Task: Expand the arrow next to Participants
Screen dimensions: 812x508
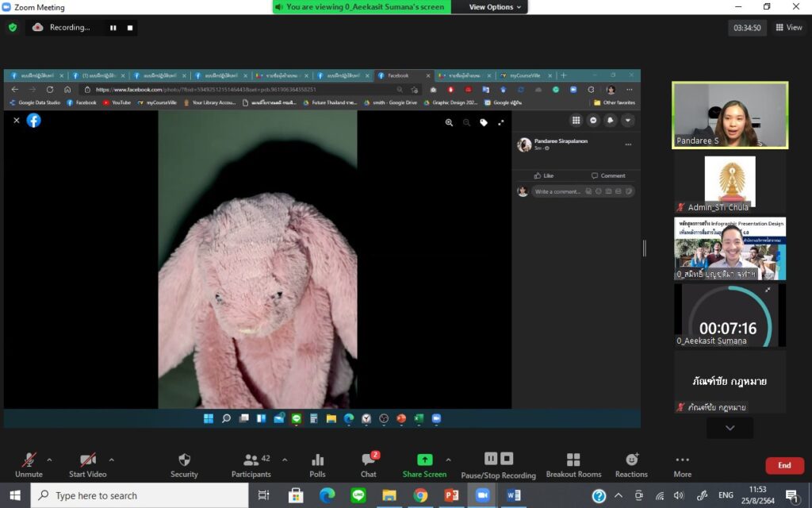Action: coord(285,460)
